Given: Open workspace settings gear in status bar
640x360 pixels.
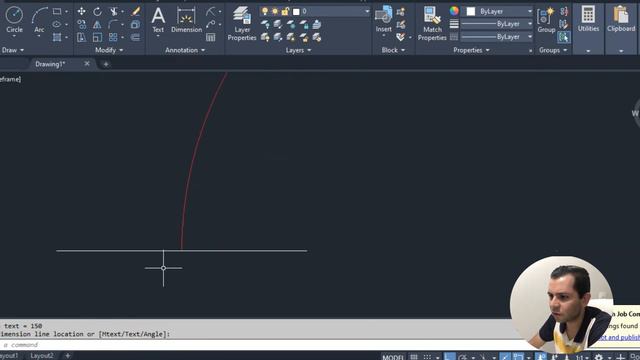Looking at the screenshot, I should [x=598, y=357].
